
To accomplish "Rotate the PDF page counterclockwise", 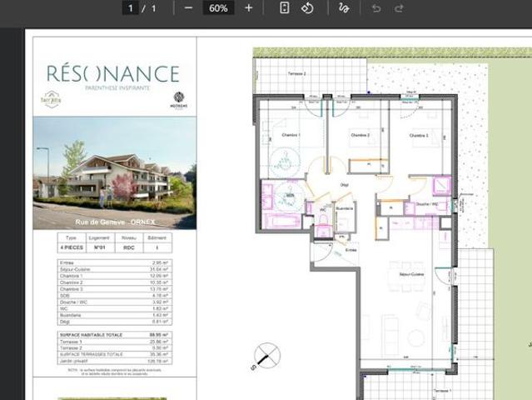I will coord(307,7).
